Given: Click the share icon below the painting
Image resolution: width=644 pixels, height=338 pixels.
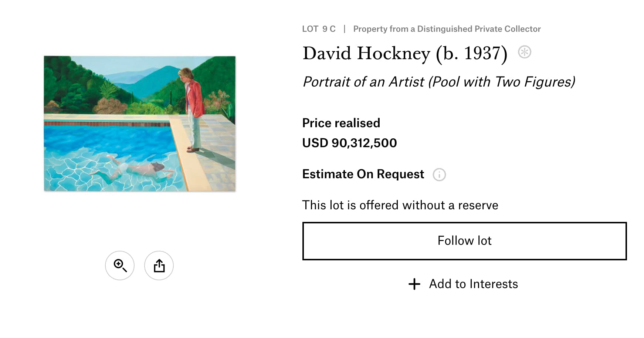Looking at the screenshot, I should [x=159, y=266].
